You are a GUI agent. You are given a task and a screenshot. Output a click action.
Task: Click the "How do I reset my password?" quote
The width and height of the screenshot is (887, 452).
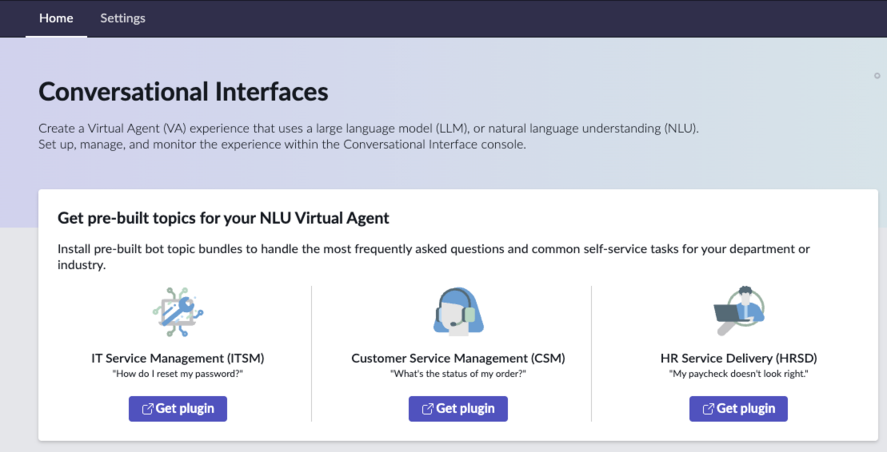point(178,374)
